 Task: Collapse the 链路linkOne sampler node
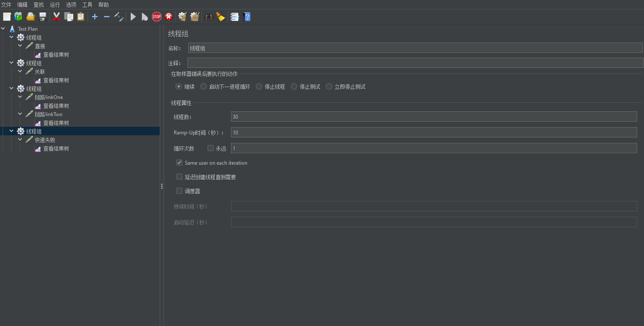(x=20, y=97)
